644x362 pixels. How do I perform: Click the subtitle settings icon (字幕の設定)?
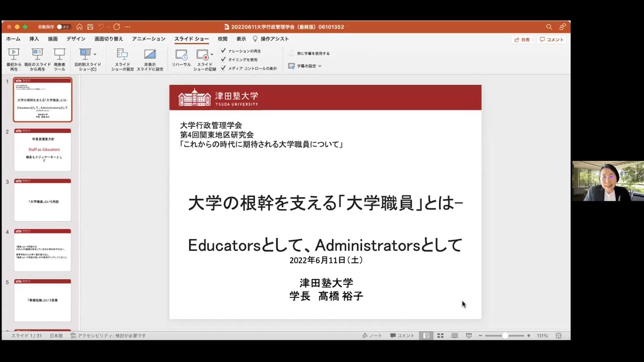(x=291, y=66)
